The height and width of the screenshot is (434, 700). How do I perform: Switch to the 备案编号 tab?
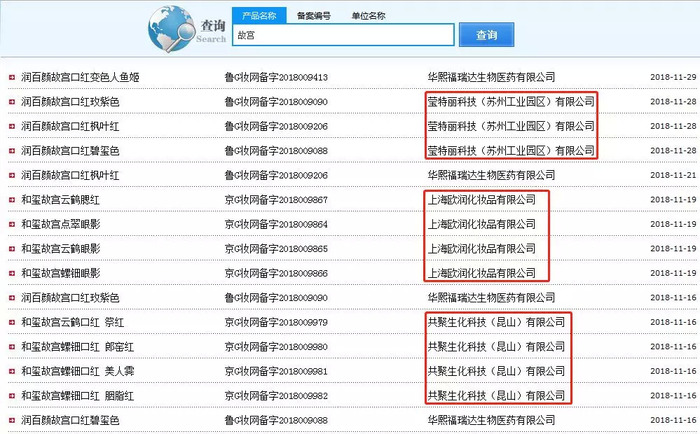(x=314, y=16)
